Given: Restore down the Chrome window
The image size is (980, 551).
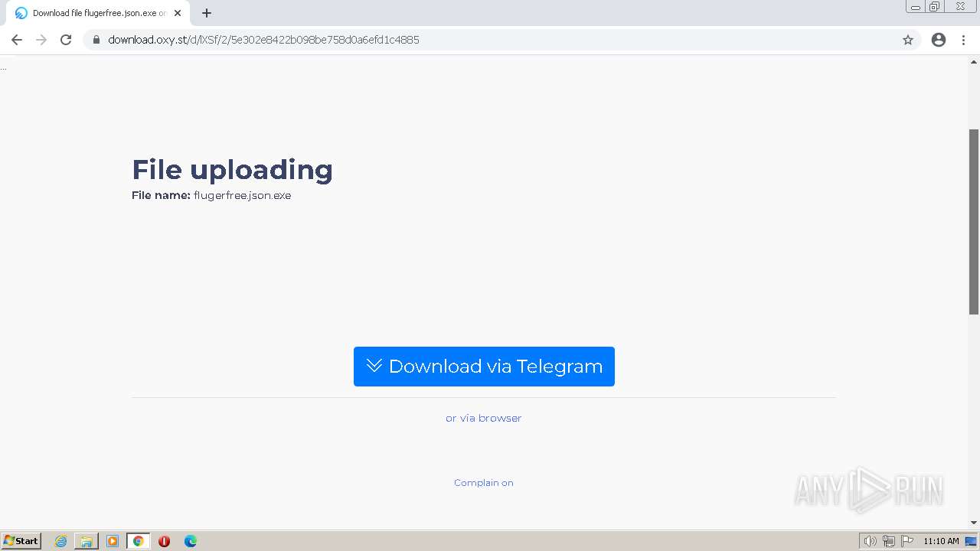Looking at the screenshot, I should coord(935,7).
